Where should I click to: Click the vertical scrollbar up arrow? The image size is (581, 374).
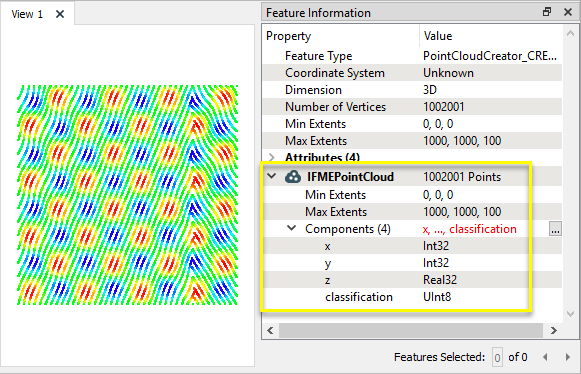571,34
